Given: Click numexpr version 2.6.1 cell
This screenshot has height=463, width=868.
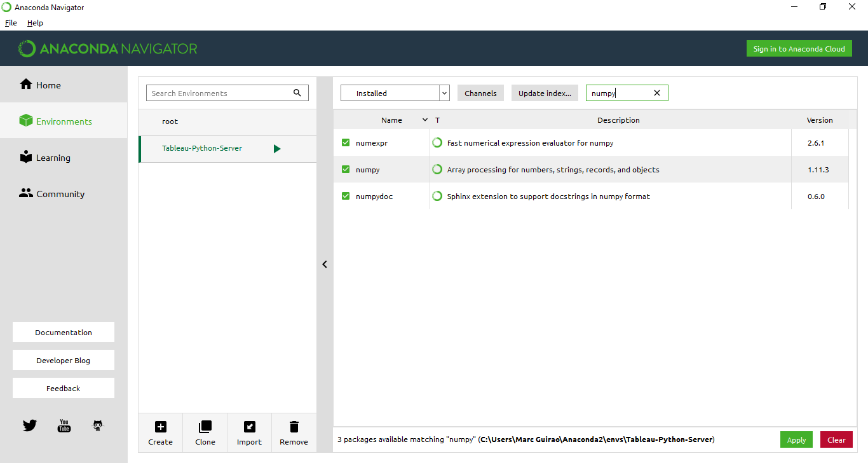Looking at the screenshot, I should [820, 142].
